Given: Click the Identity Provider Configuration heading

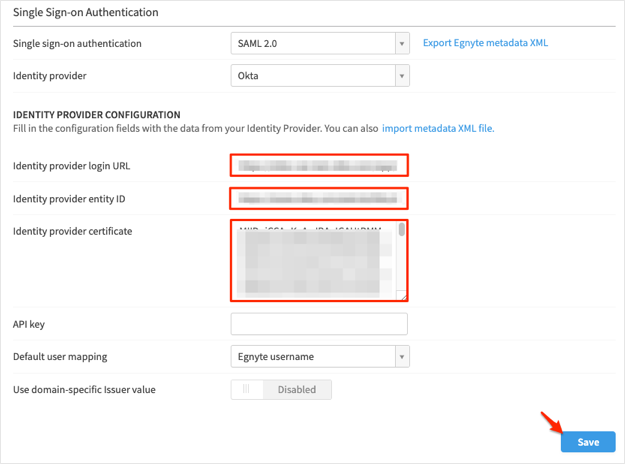Looking at the screenshot, I should [96, 115].
